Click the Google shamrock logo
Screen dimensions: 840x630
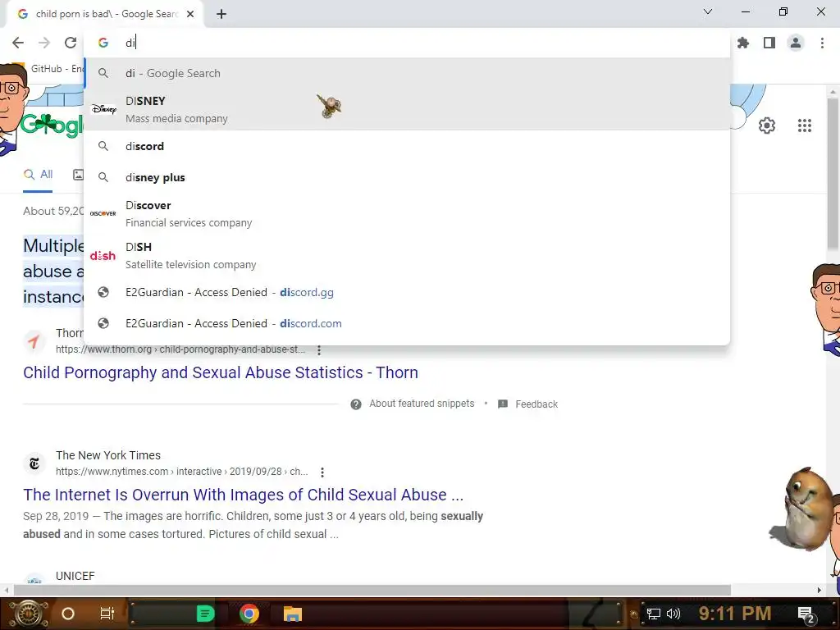51,125
